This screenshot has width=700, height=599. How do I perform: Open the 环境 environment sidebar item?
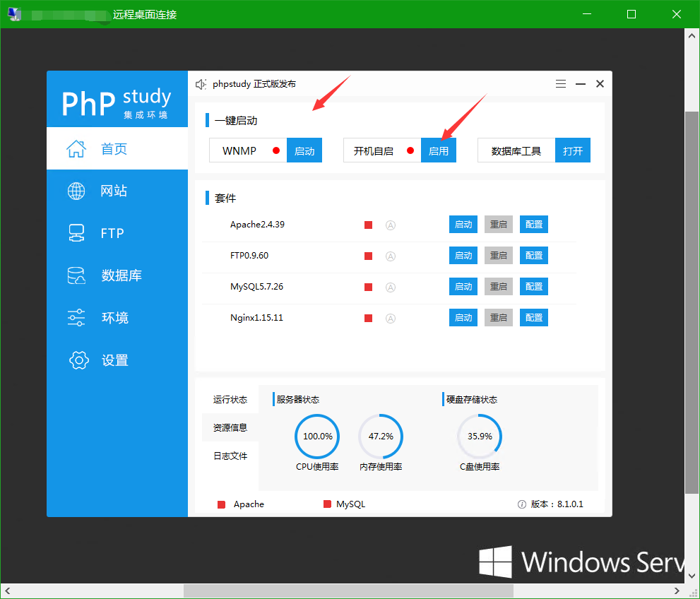coord(117,318)
